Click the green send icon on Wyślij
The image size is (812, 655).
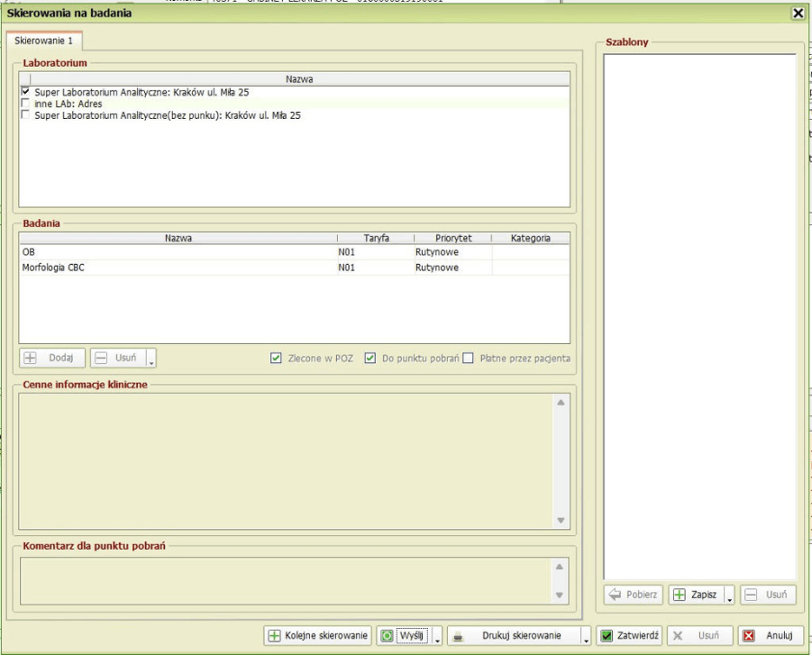(387, 636)
